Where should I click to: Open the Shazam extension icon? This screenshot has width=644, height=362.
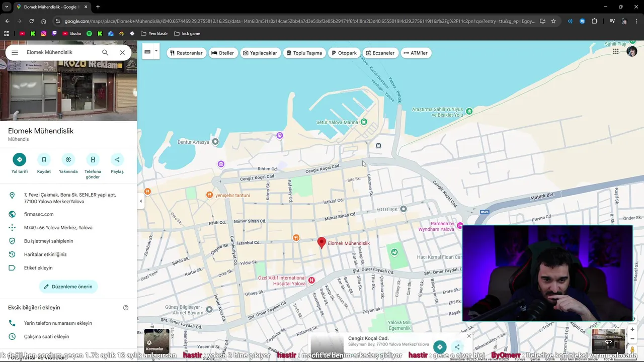click(582, 21)
